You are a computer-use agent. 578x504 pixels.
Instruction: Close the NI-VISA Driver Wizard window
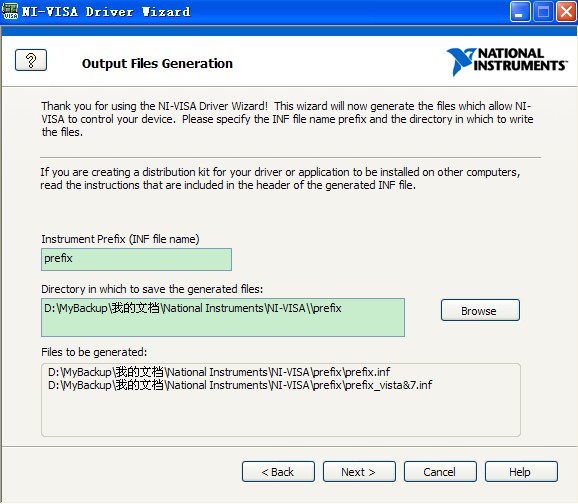(x=566, y=12)
